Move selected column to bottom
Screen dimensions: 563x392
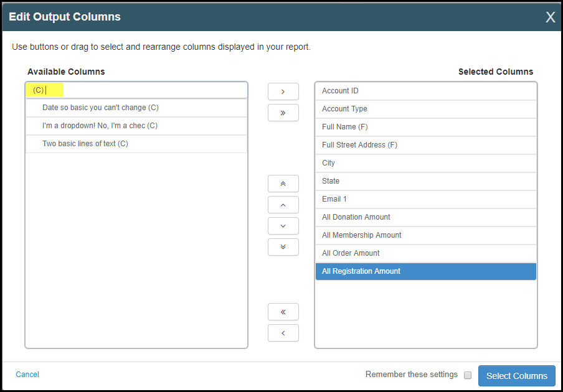click(283, 247)
